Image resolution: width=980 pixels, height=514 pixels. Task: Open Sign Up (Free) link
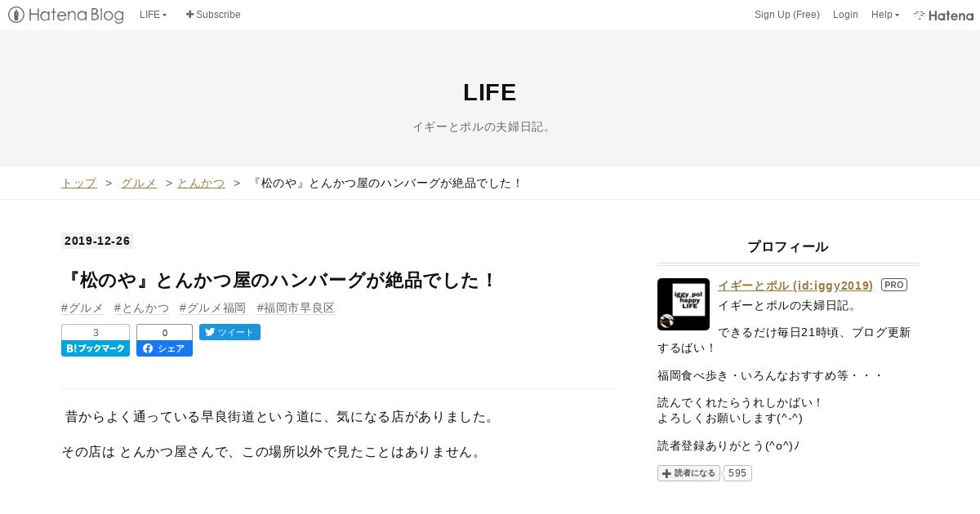tap(786, 15)
